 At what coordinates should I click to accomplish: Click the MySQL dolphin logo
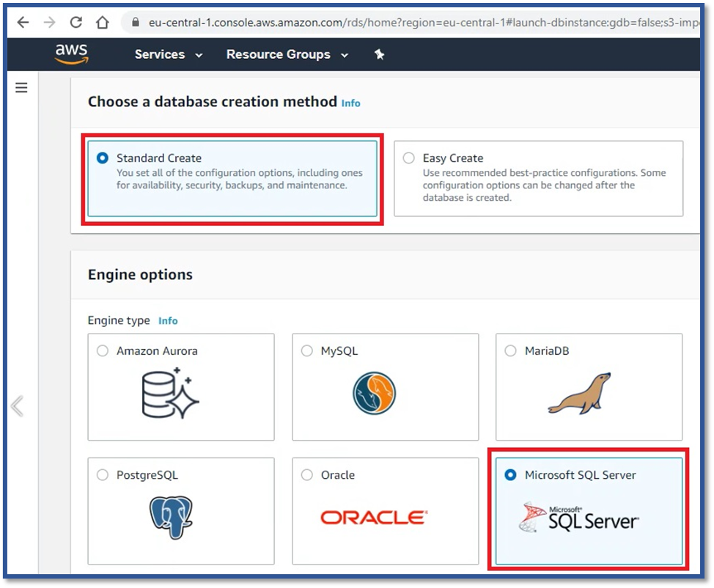pyautogui.click(x=375, y=393)
